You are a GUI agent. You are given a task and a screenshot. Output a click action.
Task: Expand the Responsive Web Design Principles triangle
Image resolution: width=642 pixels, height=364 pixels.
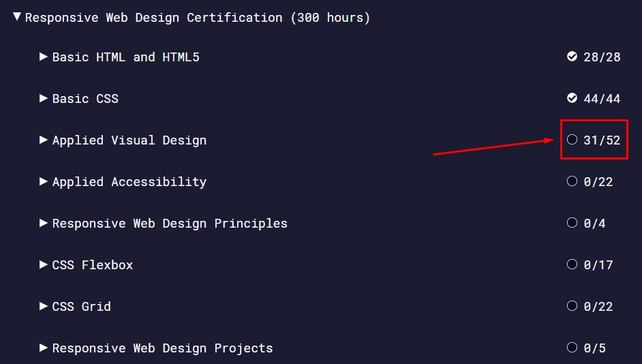(44, 223)
